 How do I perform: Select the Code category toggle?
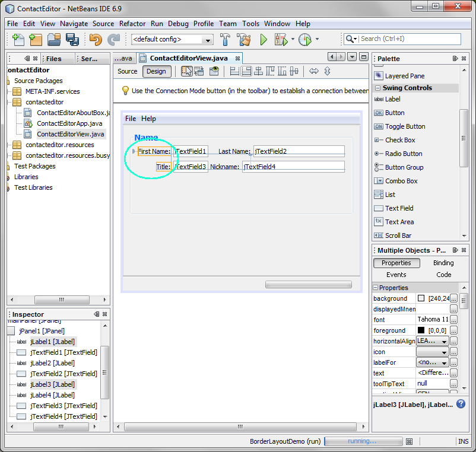click(443, 275)
